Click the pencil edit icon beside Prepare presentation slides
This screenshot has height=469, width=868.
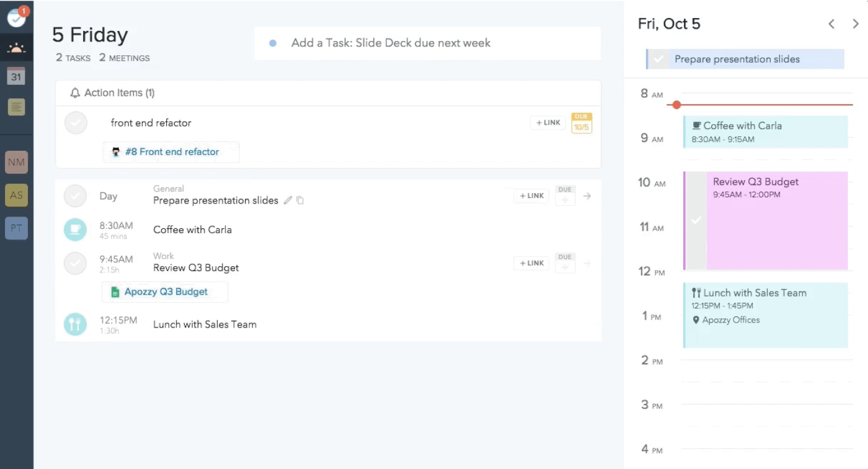coord(288,200)
